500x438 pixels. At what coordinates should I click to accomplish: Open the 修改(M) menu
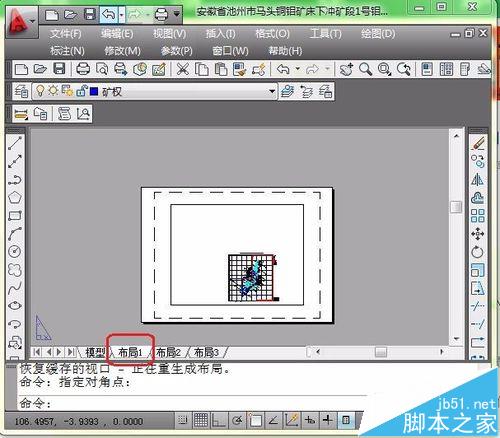(122, 51)
